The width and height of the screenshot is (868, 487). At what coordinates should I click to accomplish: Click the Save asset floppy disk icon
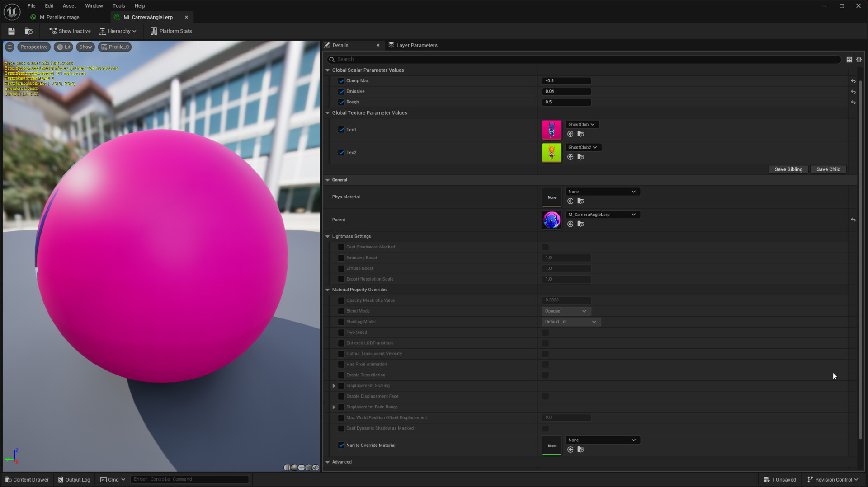pos(11,31)
